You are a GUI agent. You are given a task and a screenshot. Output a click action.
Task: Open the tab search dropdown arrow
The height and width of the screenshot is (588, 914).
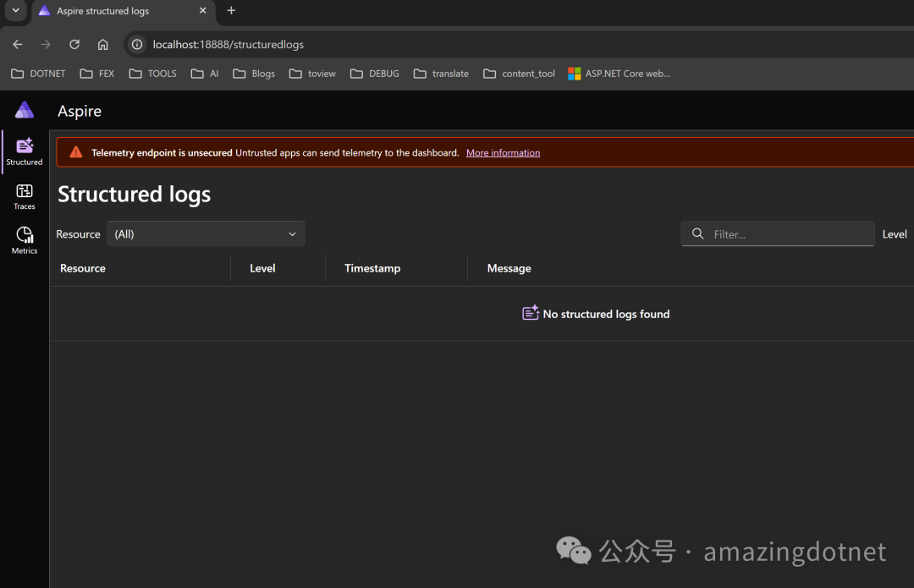pyautogui.click(x=15, y=11)
